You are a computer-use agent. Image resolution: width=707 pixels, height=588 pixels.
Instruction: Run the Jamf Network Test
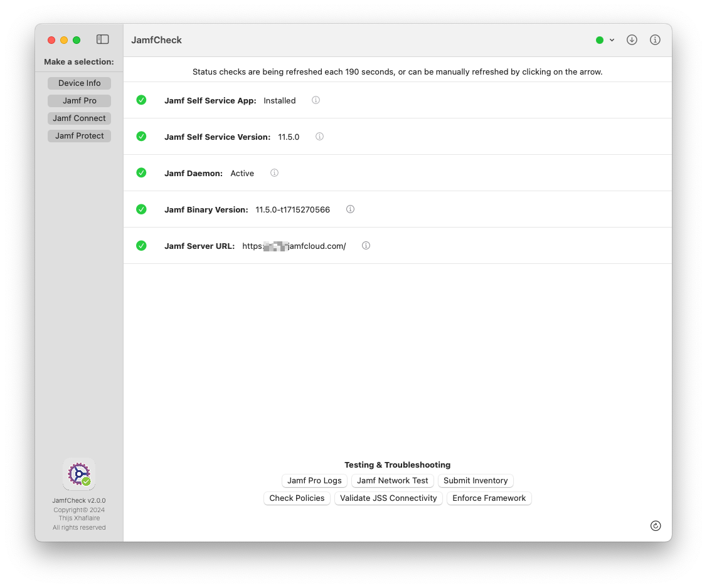coord(392,480)
